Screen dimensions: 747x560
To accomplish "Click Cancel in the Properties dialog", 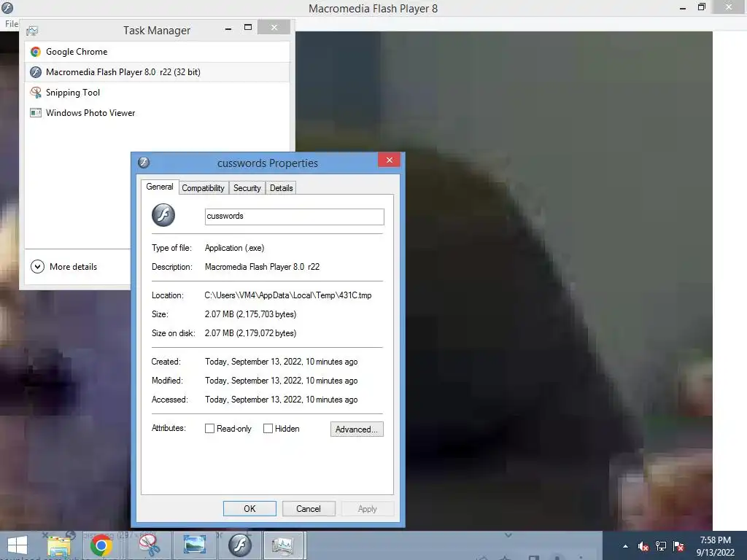I will [309, 508].
